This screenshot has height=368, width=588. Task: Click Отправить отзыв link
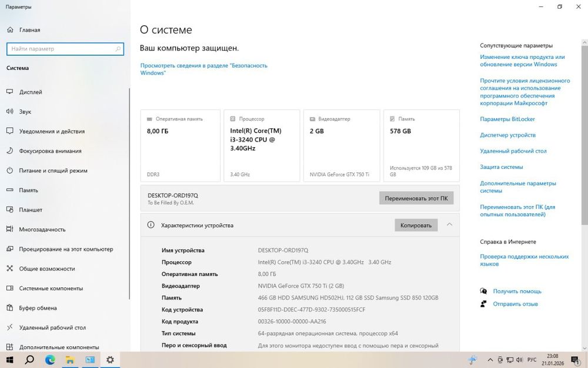(x=515, y=304)
